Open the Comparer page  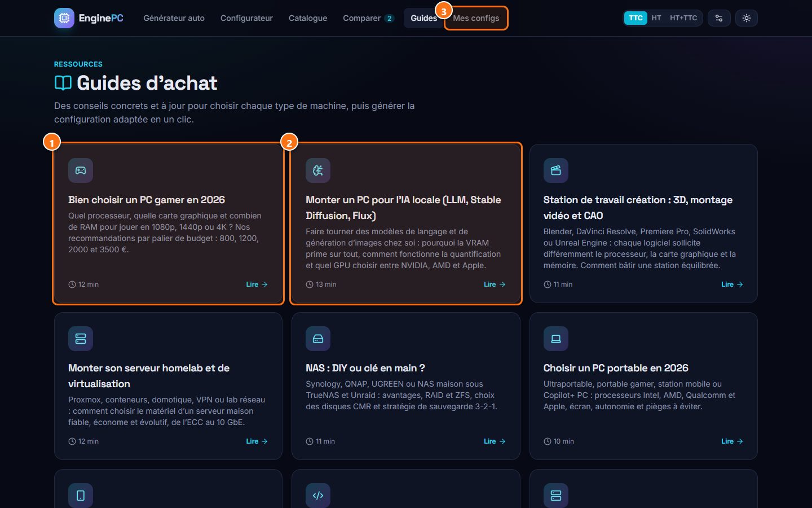pos(368,18)
